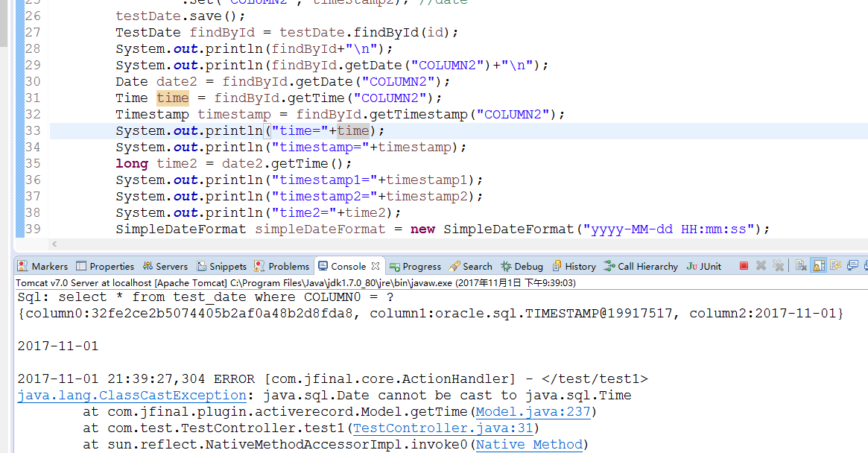Image resolution: width=868 pixels, height=453 pixels.
Task: Switch to the Servers tab
Action: coord(165,266)
